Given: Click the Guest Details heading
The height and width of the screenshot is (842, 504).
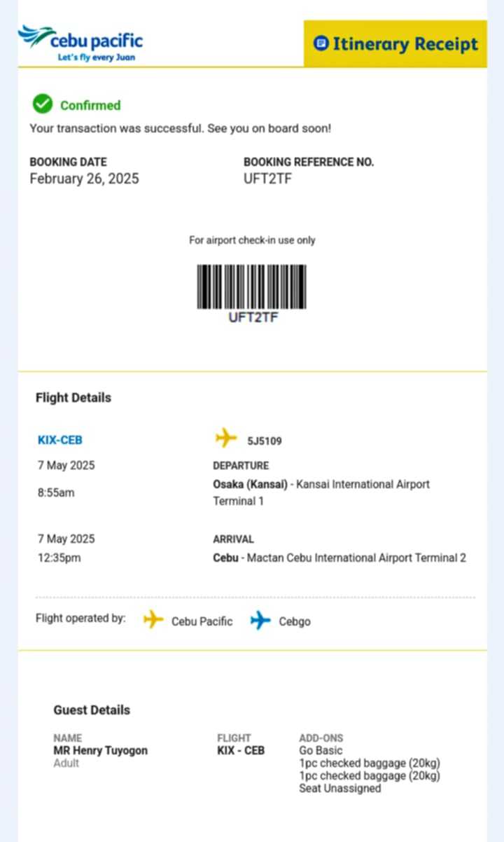Looking at the screenshot, I should click(92, 710).
